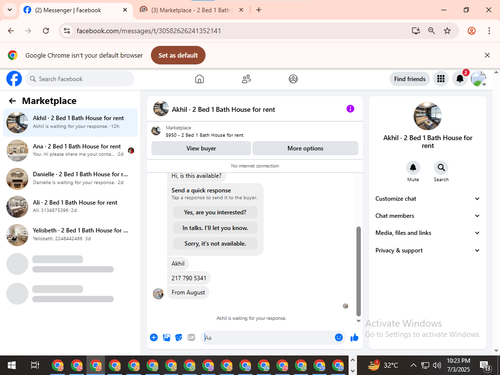Click the Facebook logo
Viewport: 500px width, 375px height.
(x=14, y=79)
